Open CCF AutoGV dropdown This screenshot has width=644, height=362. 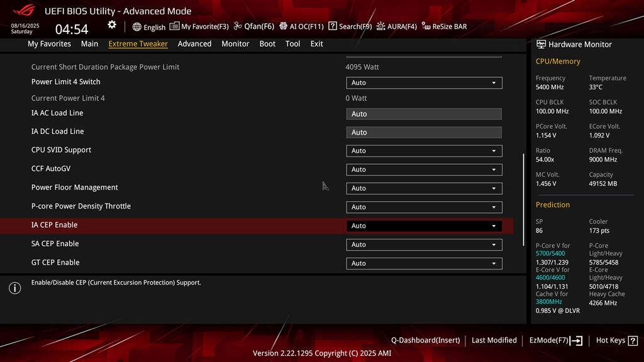click(x=424, y=170)
